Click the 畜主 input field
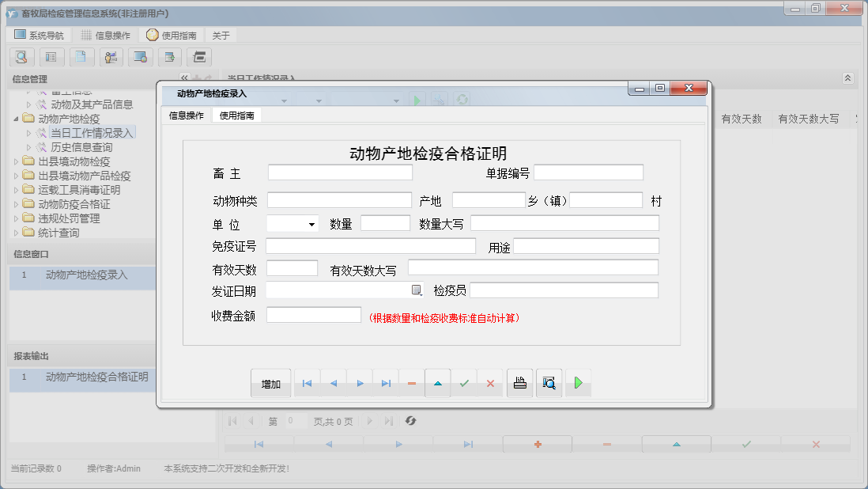The image size is (868, 489). point(340,171)
